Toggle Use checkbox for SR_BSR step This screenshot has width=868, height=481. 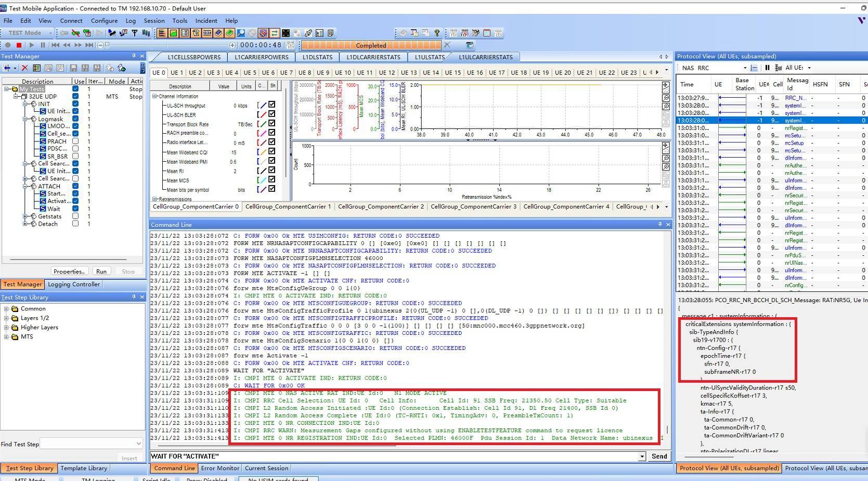click(x=75, y=156)
